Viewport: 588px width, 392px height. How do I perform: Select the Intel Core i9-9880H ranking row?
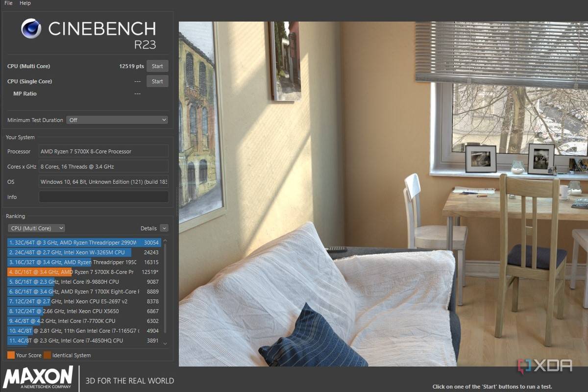[84, 282]
